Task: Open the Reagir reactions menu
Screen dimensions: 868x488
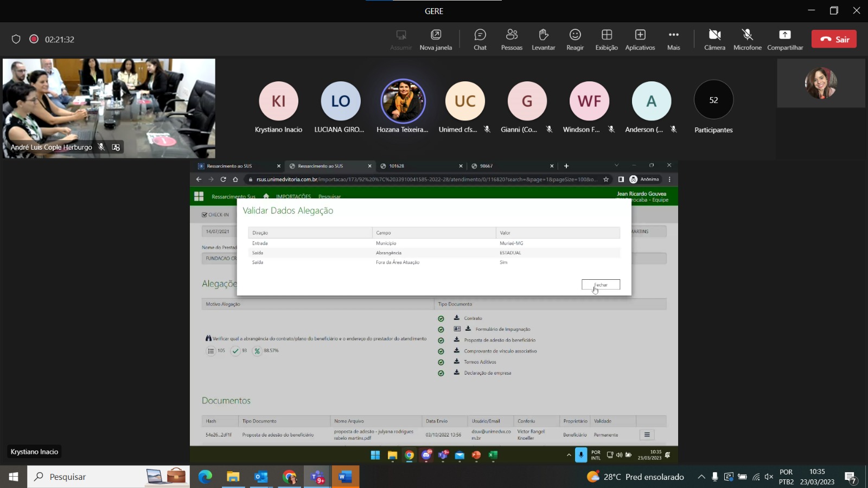Action: pyautogui.click(x=575, y=39)
